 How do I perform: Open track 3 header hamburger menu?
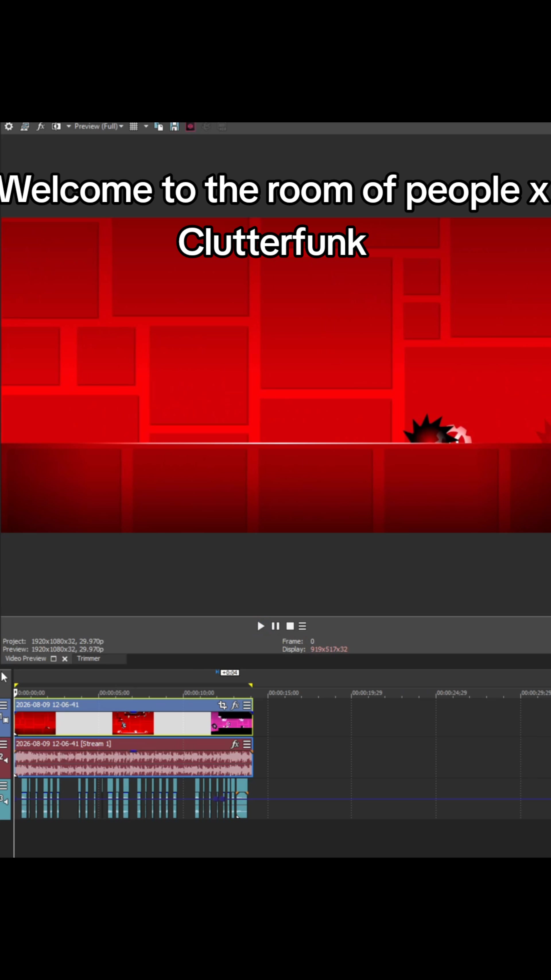pos(4,786)
